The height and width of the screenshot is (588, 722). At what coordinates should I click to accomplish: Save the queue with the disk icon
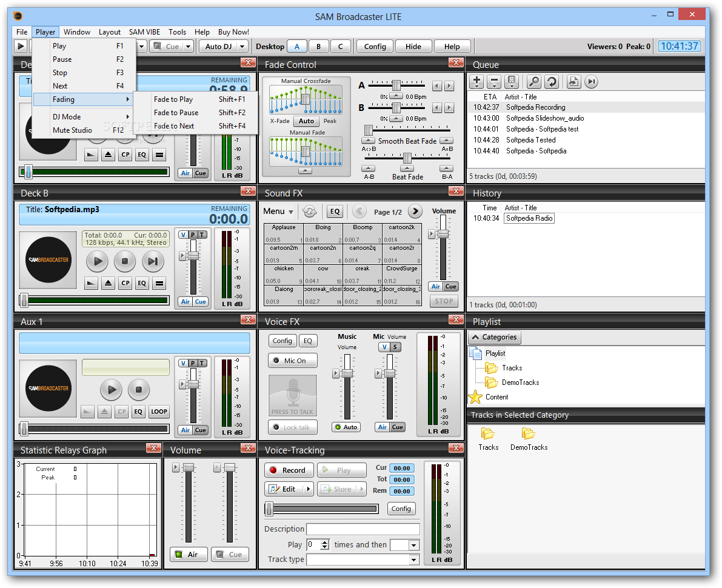tap(512, 81)
